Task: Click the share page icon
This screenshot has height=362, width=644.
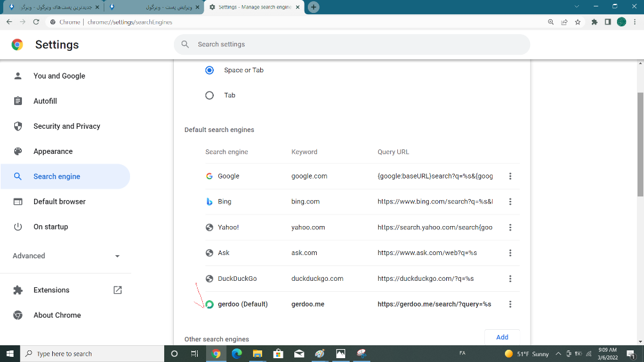Action: coord(564,22)
